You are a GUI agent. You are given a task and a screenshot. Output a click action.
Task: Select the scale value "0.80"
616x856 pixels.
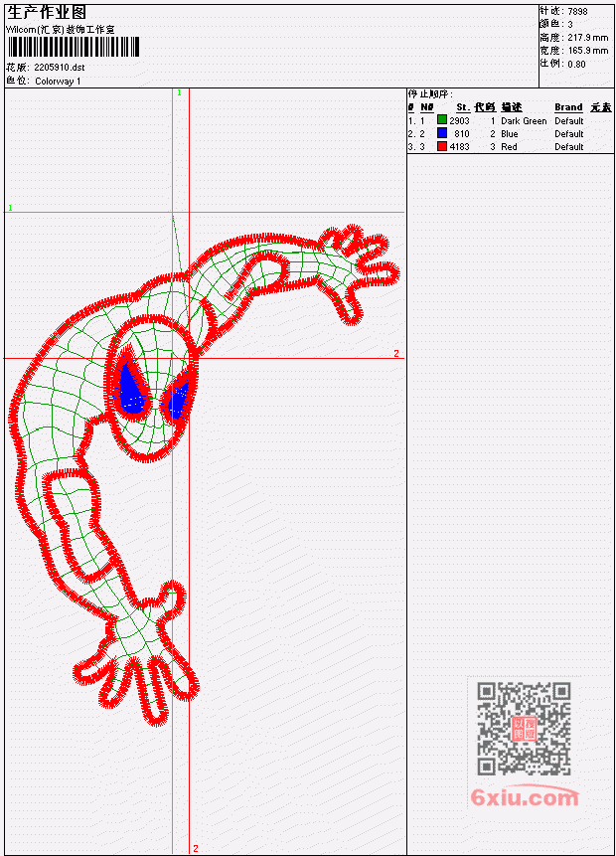coord(576,64)
